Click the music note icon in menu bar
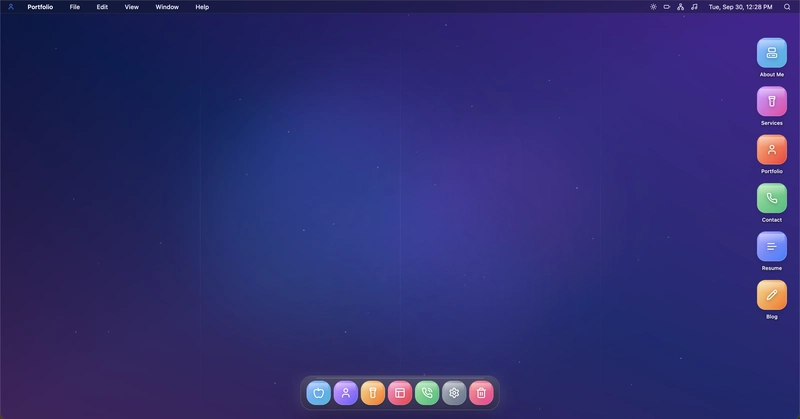800x419 pixels. 694,7
